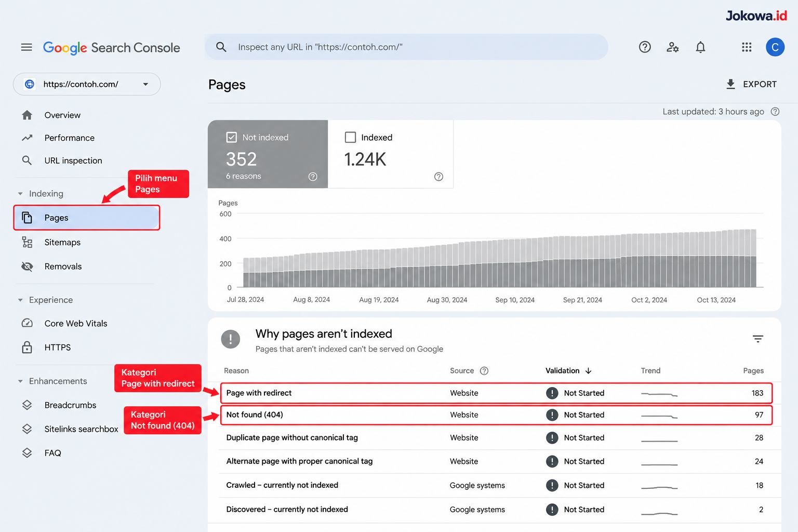Open the notifications bell
Viewport: 798px width, 532px height.
tap(700, 47)
